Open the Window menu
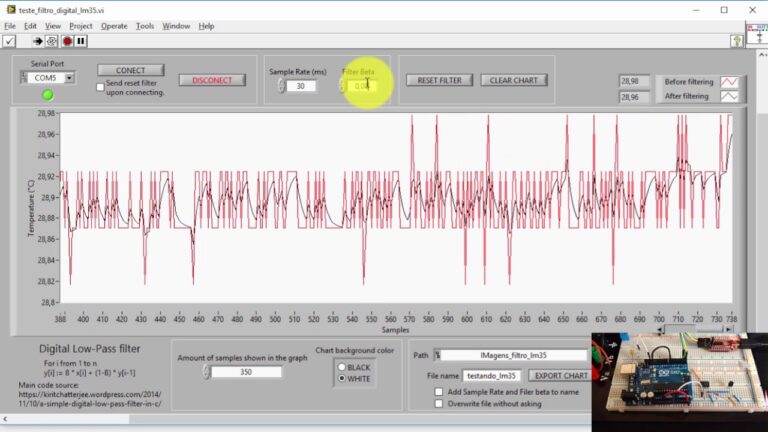The width and height of the screenshot is (768, 432). click(176, 26)
